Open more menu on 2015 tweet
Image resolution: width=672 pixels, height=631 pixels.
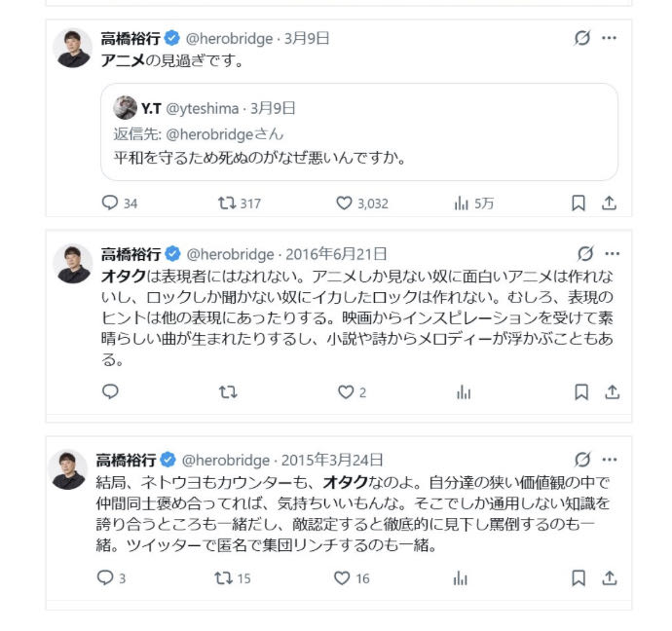(612, 460)
